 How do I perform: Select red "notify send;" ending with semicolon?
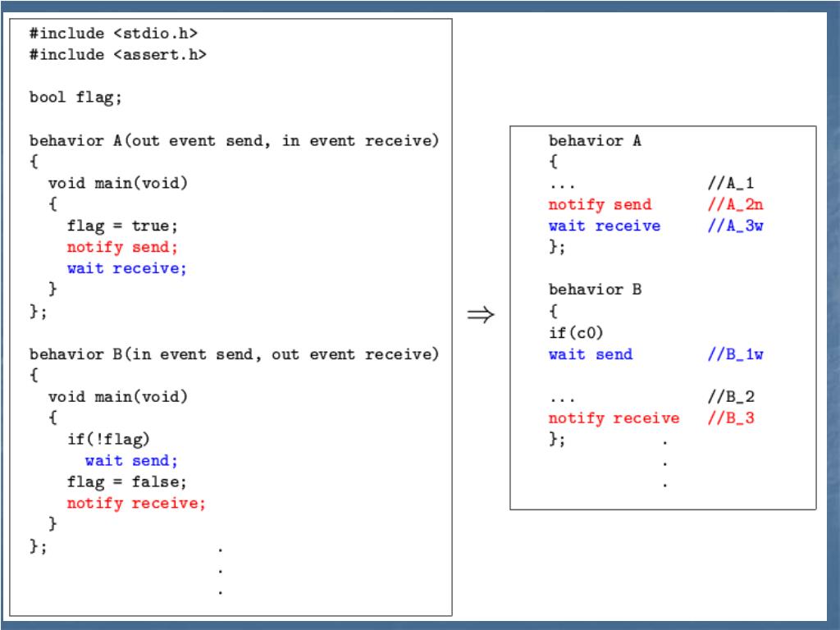[x=122, y=248]
